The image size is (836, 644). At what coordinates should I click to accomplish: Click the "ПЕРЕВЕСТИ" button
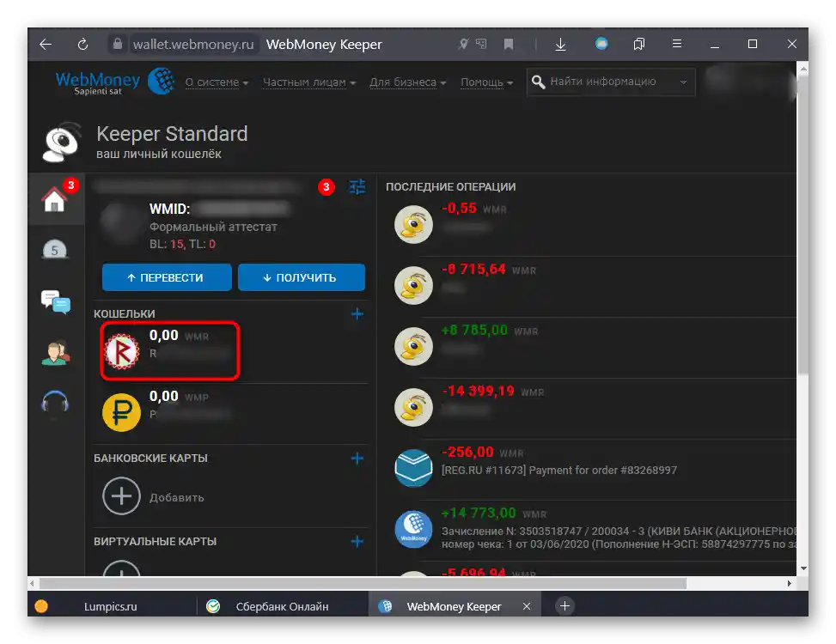point(167,277)
